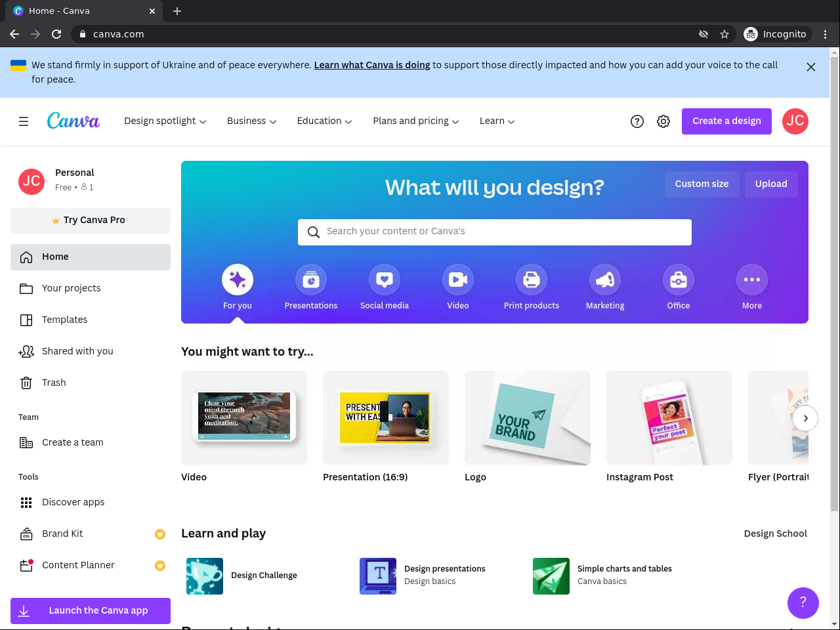Open the Design presentations lesson thumbnail
Screen dimensions: 840x630
[378, 576]
